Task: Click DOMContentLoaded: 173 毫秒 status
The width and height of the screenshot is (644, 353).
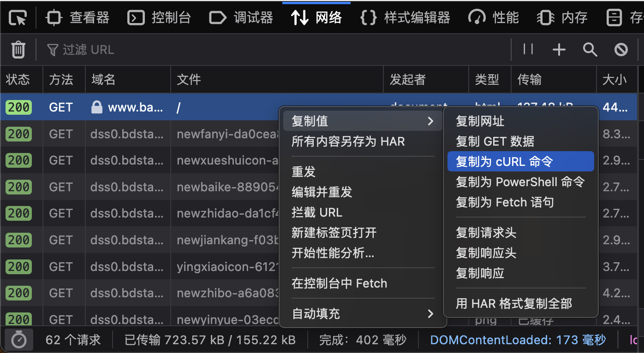Action: click(518, 341)
